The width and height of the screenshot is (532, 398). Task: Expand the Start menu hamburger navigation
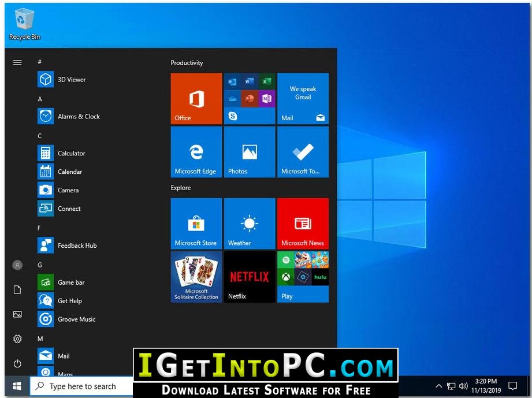(17, 62)
